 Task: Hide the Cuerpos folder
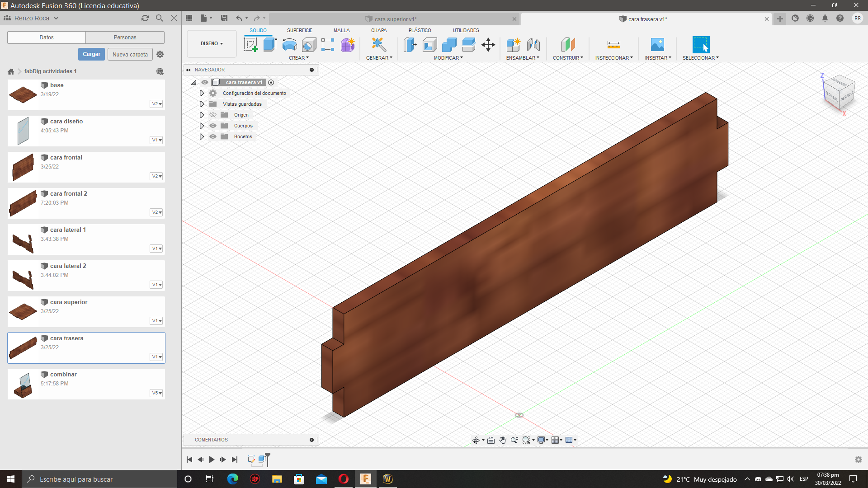tap(213, 126)
